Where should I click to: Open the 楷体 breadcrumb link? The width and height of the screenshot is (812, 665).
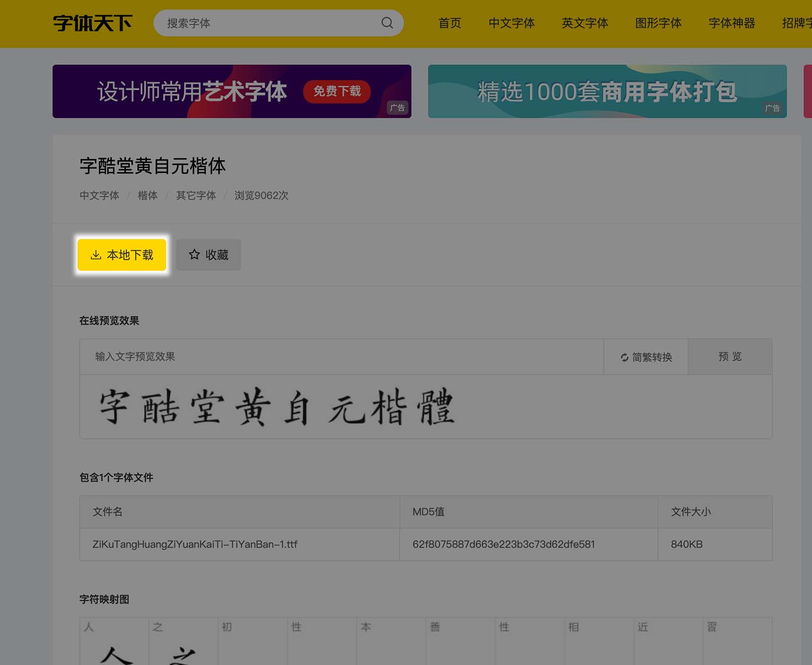[x=148, y=195]
